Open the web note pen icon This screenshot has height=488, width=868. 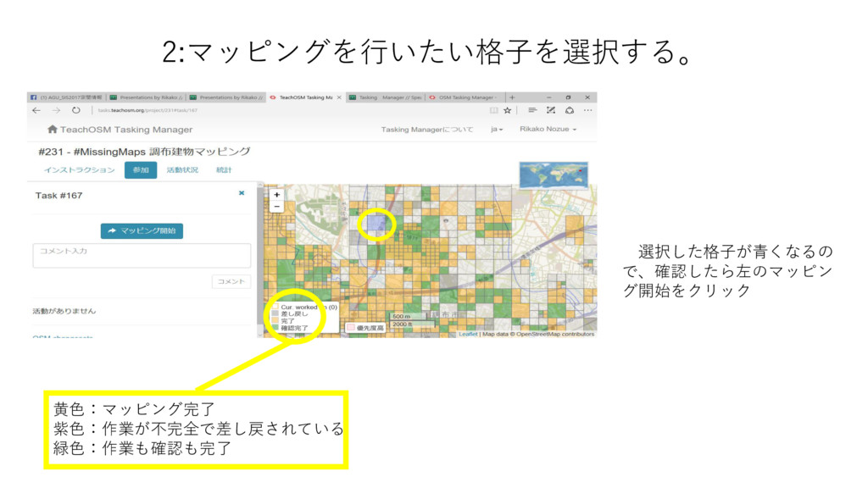click(551, 110)
